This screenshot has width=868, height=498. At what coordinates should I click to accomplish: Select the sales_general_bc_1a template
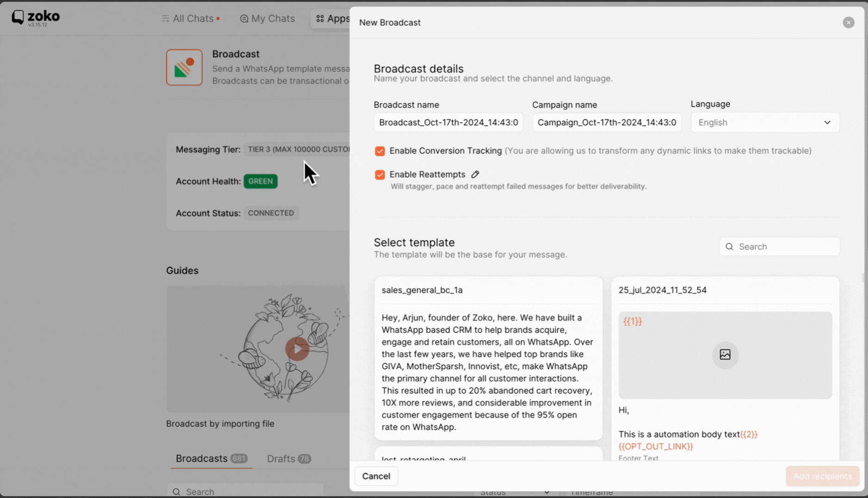[x=488, y=358]
